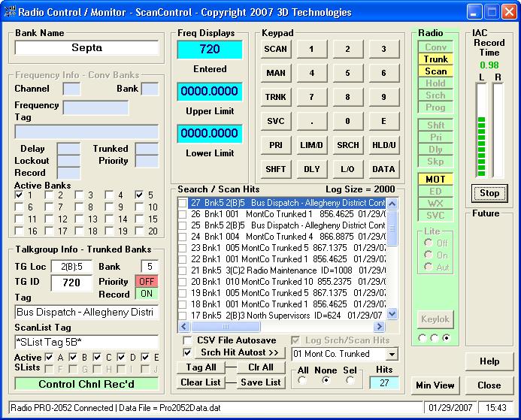Click the Trunk radio mode indicator
The image size is (521, 420).
tap(435, 59)
